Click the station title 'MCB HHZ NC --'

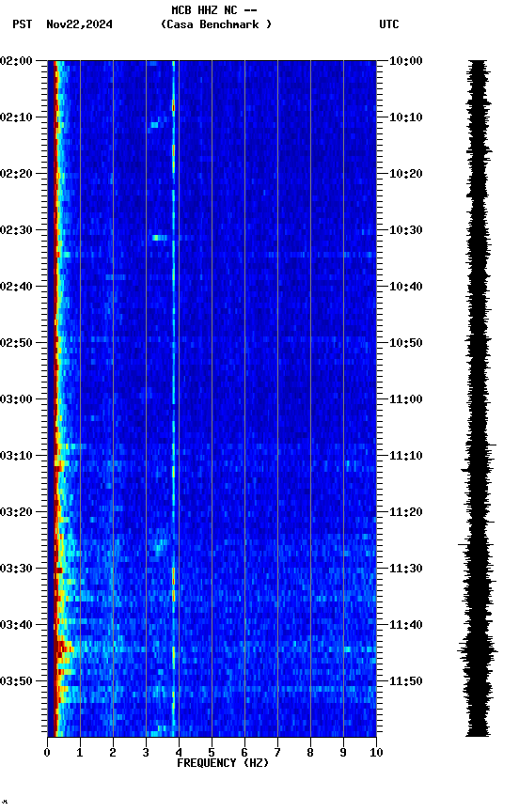click(x=214, y=10)
